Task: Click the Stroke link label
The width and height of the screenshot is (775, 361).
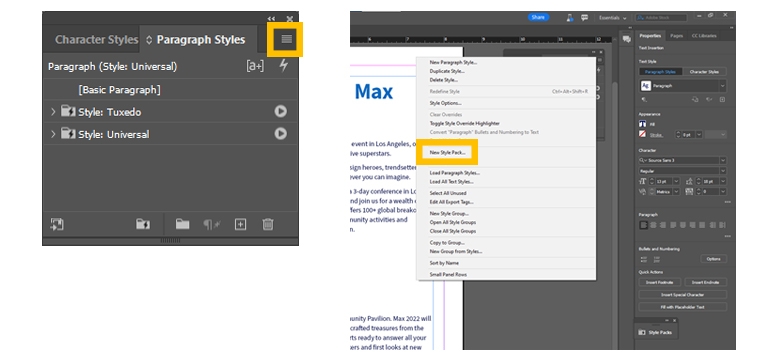Action: 656,135
